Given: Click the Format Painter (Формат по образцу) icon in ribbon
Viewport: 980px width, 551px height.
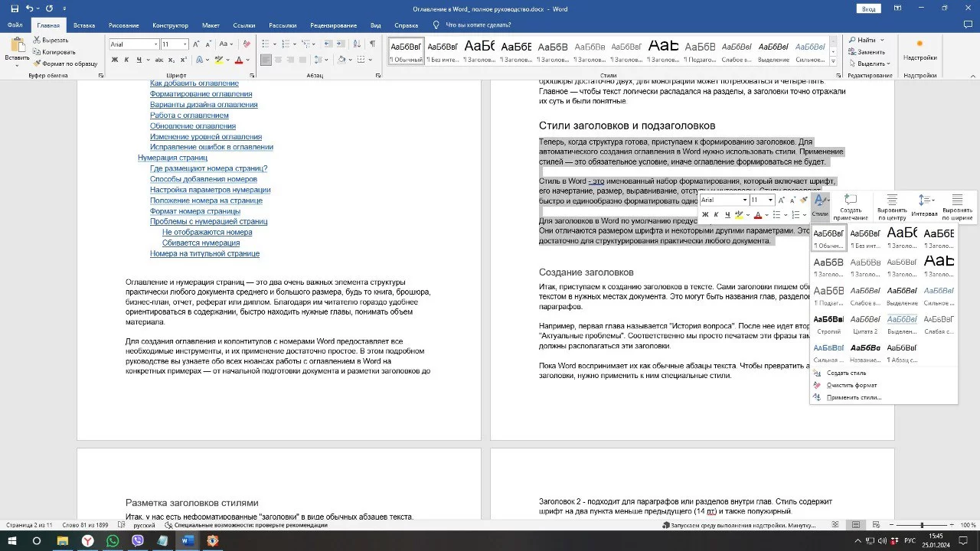Looking at the screenshot, I should point(37,64).
